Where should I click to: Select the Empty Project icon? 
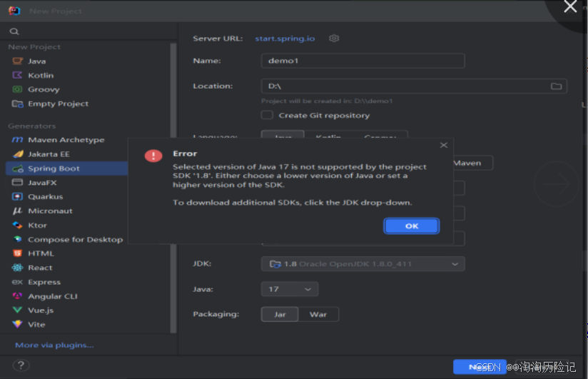click(17, 103)
